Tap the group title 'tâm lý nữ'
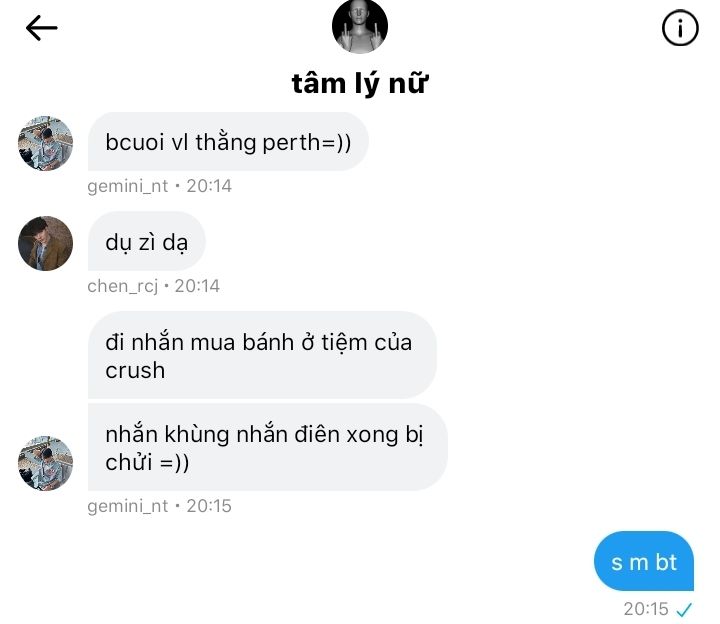The width and height of the screenshot is (720, 624). 360,83
